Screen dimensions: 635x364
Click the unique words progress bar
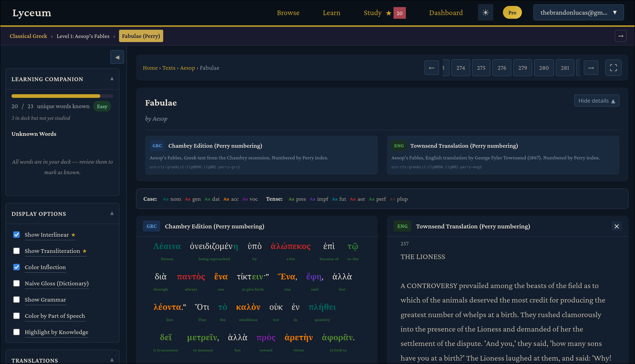click(x=62, y=96)
